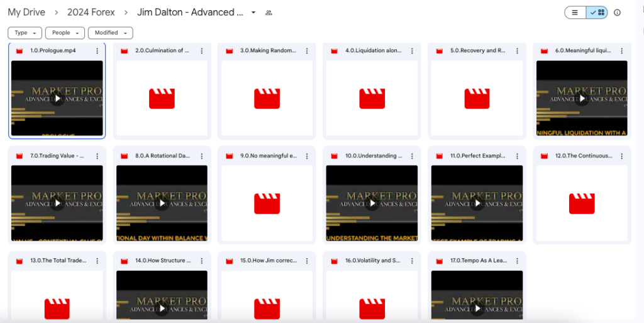Open 5.0.Recovery video placeholder thumbnail
Image resolution: width=644 pixels, height=323 pixels.
point(477,98)
